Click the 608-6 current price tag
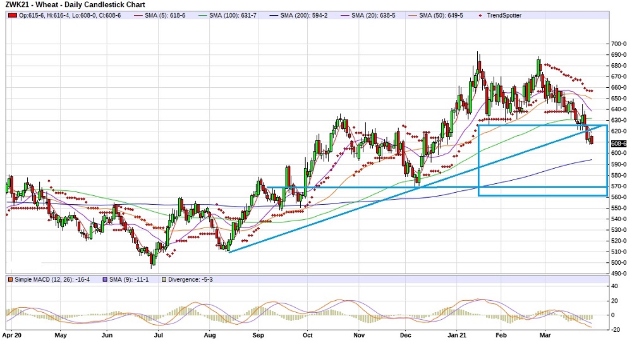 point(618,143)
